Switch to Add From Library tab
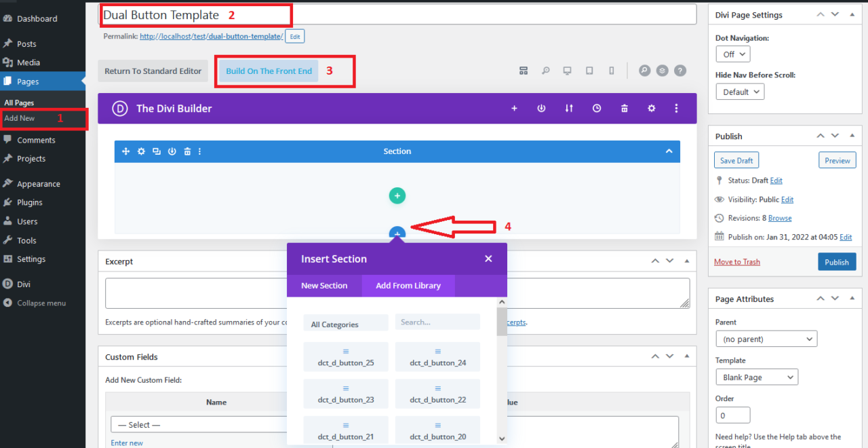Image resolution: width=868 pixels, height=448 pixels. 408,286
